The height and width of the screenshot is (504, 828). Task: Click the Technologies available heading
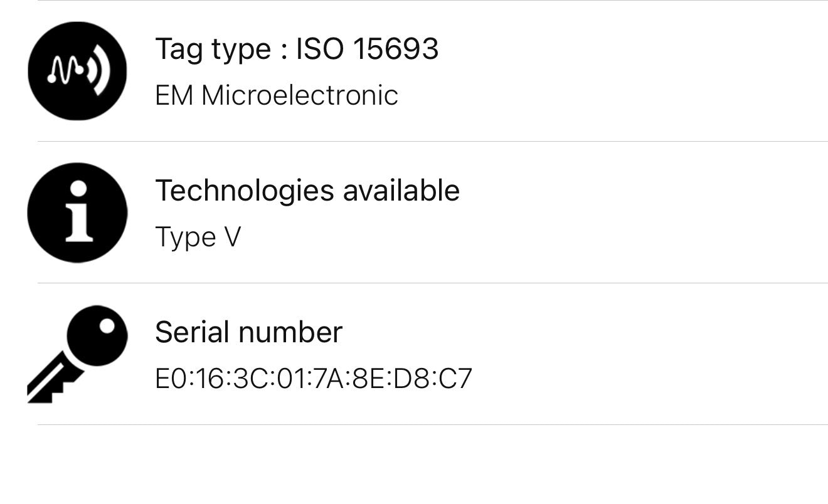point(307,190)
